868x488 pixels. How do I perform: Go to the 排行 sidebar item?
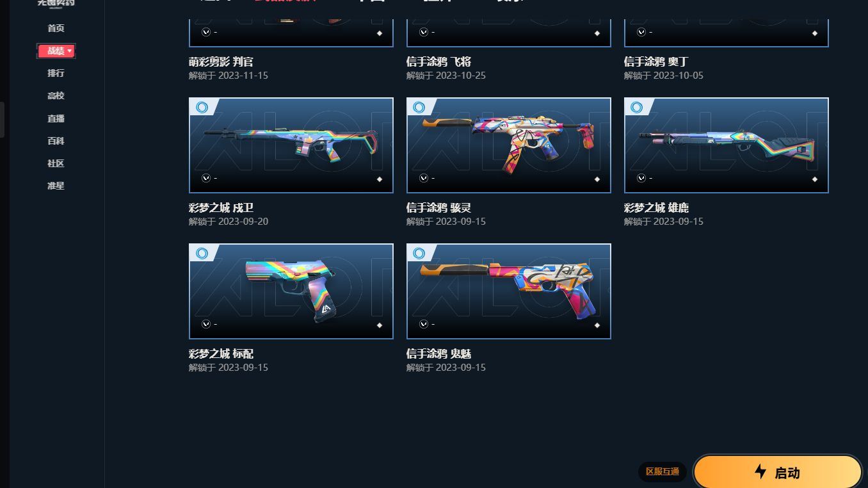[x=56, y=73]
